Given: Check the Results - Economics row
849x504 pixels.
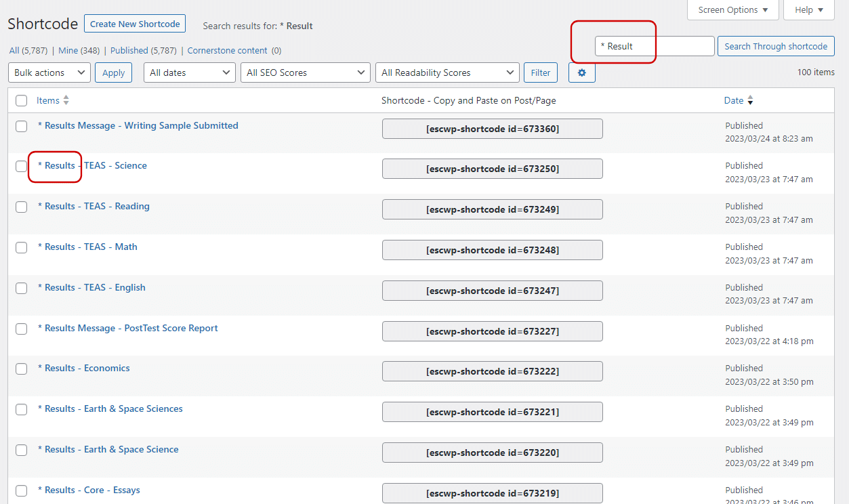Looking at the screenshot, I should pyautogui.click(x=22, y=369).
